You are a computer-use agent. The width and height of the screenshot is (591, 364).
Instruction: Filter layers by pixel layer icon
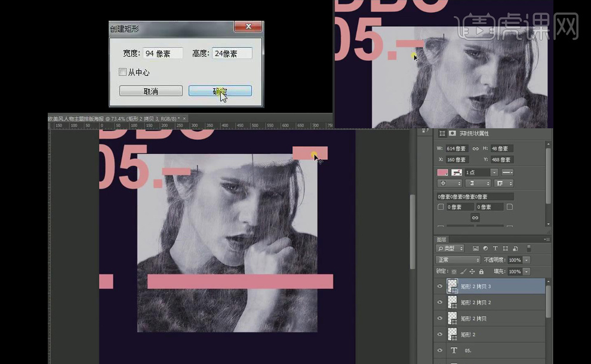point(476,248)
